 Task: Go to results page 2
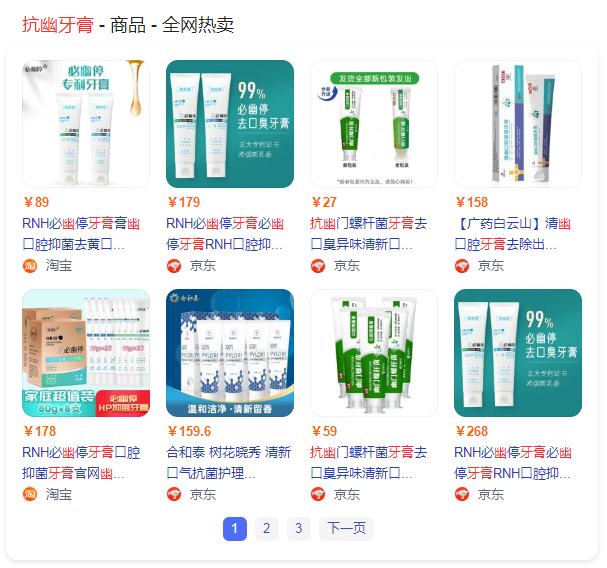click(266, 529)
